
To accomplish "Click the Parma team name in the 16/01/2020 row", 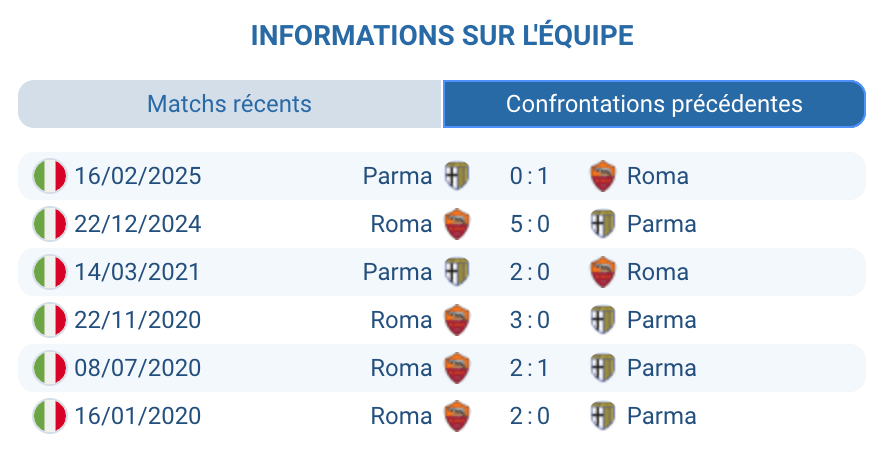I will pos(661,416).
